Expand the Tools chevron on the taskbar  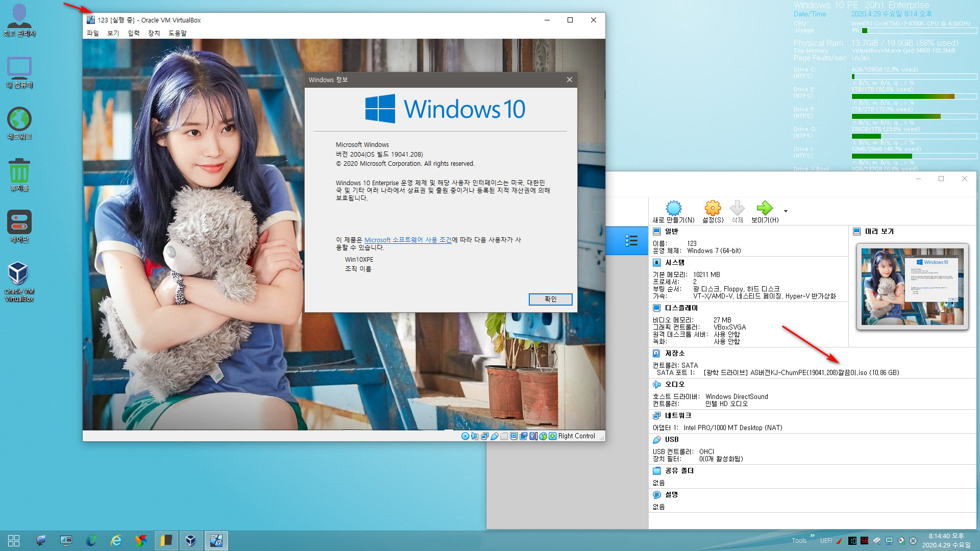pos(812,536)
